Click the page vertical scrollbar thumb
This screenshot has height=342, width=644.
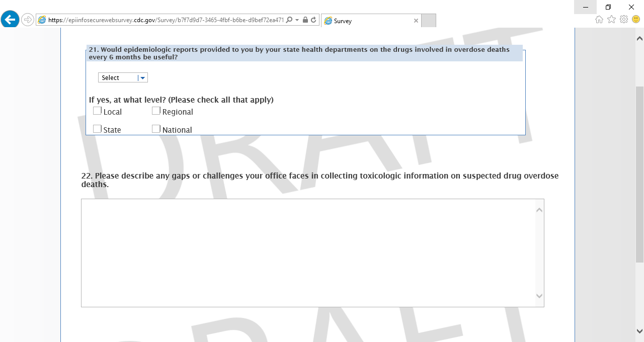[x=639, y=174]
